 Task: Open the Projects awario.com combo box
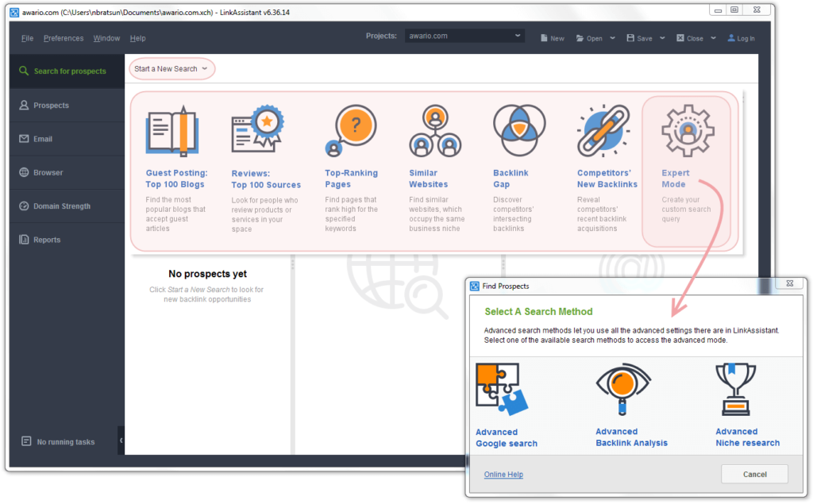click(464, 37)
